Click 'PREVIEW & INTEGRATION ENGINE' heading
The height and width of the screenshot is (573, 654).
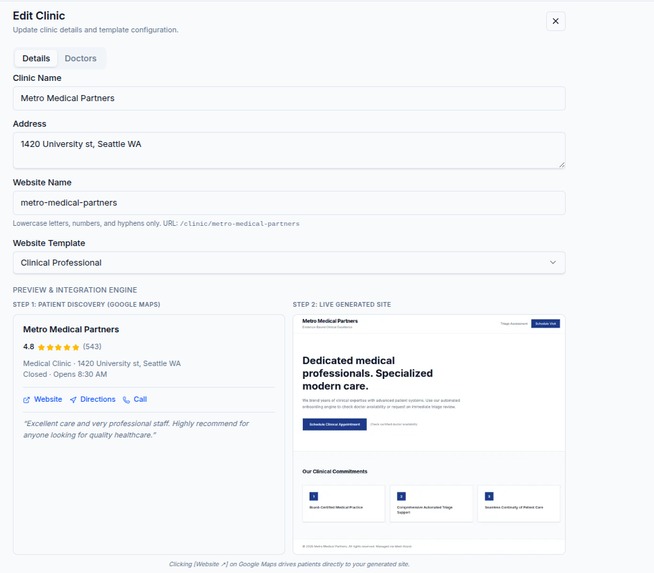coord(75,290)
